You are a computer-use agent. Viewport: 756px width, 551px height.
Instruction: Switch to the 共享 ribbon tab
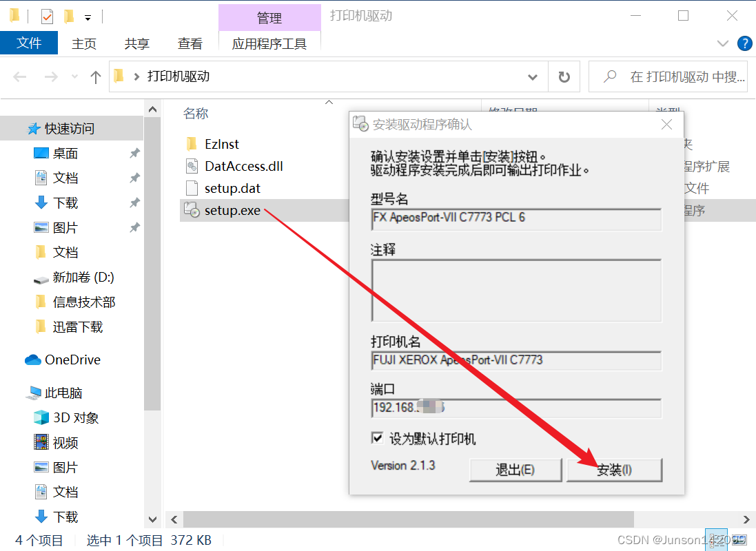coord(137,44)
